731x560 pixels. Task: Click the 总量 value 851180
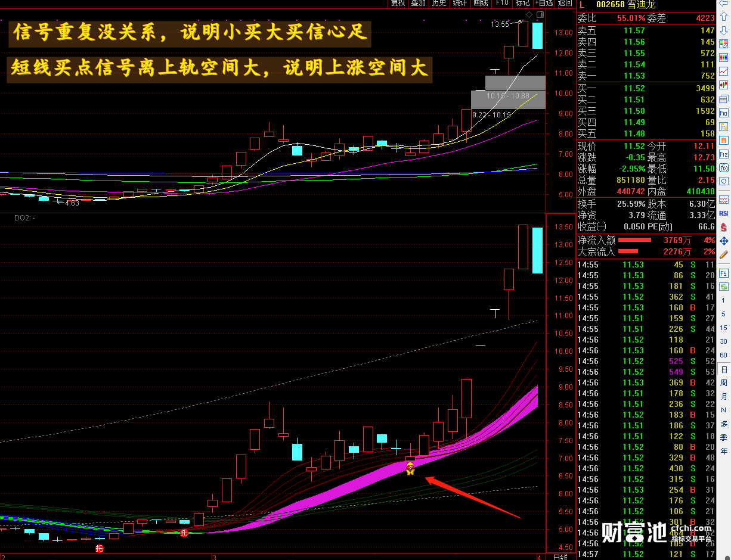631,180
